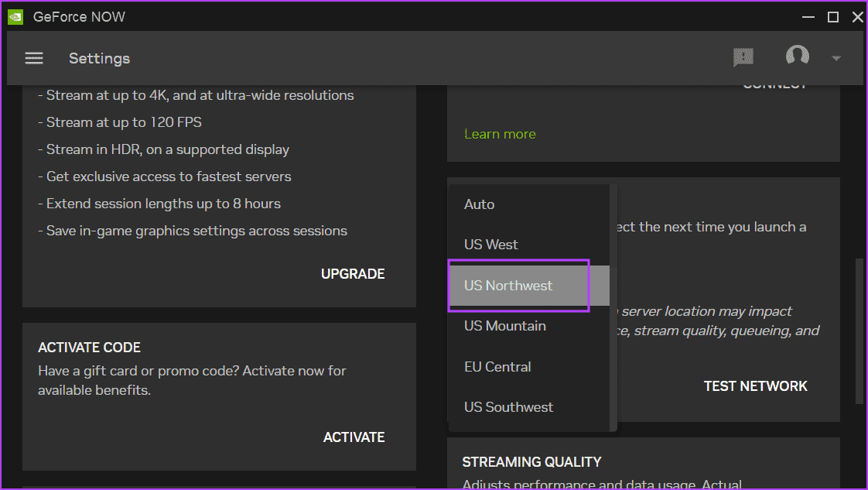868x490 pixels.
Task: Open the Learn more link
Action: [500, 134]
